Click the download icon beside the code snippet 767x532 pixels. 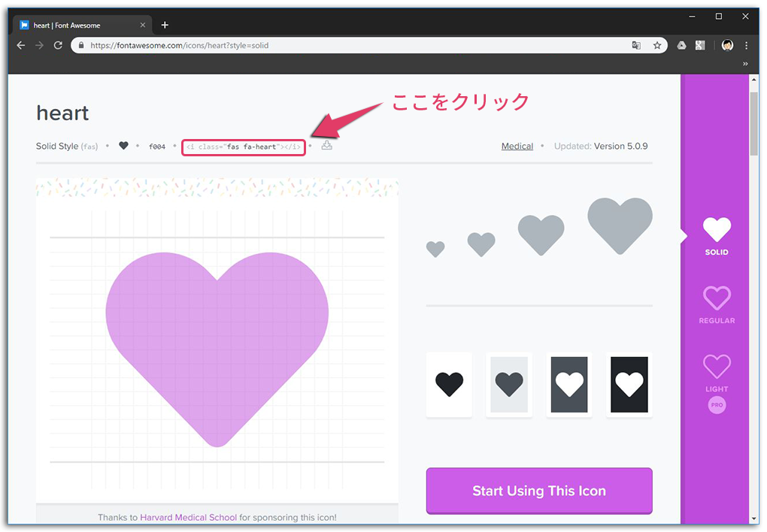[x=326, y=146]
